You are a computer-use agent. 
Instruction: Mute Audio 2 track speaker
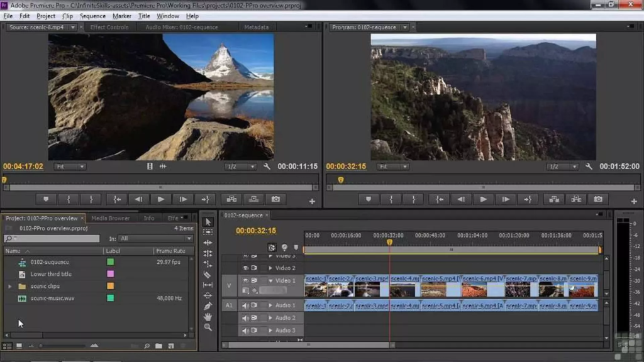click(x=245, y=317)
